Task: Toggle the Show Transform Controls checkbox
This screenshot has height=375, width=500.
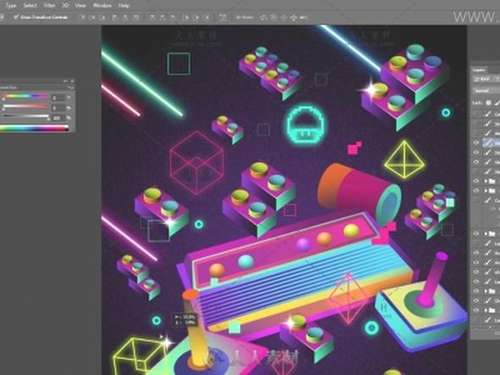Action: point(16,17)
